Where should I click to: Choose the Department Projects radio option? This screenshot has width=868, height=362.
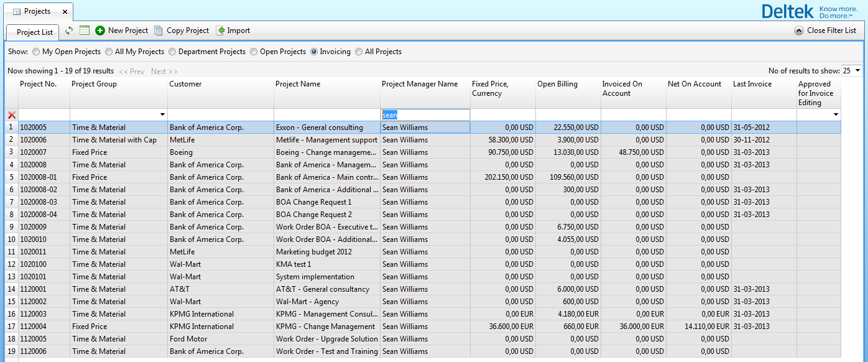(x=172, y=52)
